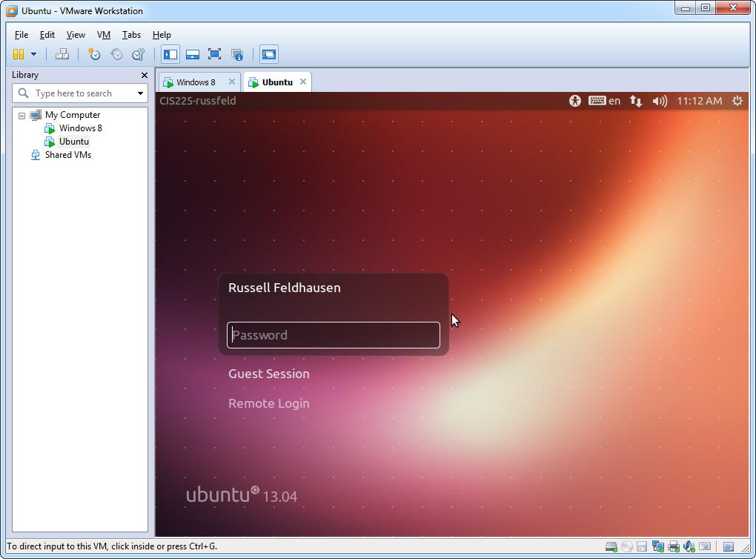Open the library search dropdown arrow
The image size is (756, 559).
pyautogui.click(x=140, y=93)
